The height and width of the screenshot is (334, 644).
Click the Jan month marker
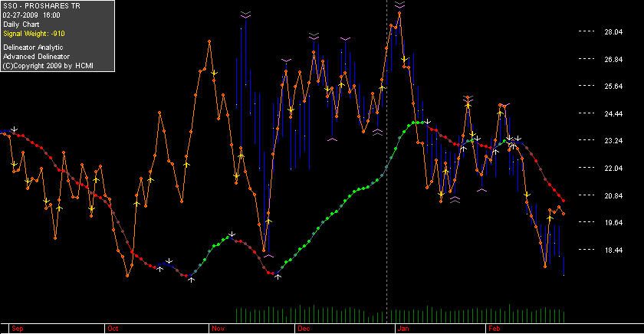[x=403, y=329]
